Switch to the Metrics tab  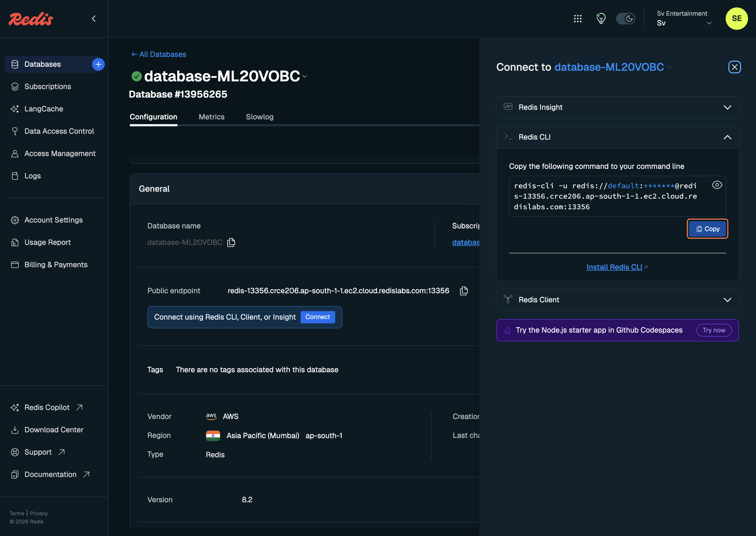click(212, 117)
